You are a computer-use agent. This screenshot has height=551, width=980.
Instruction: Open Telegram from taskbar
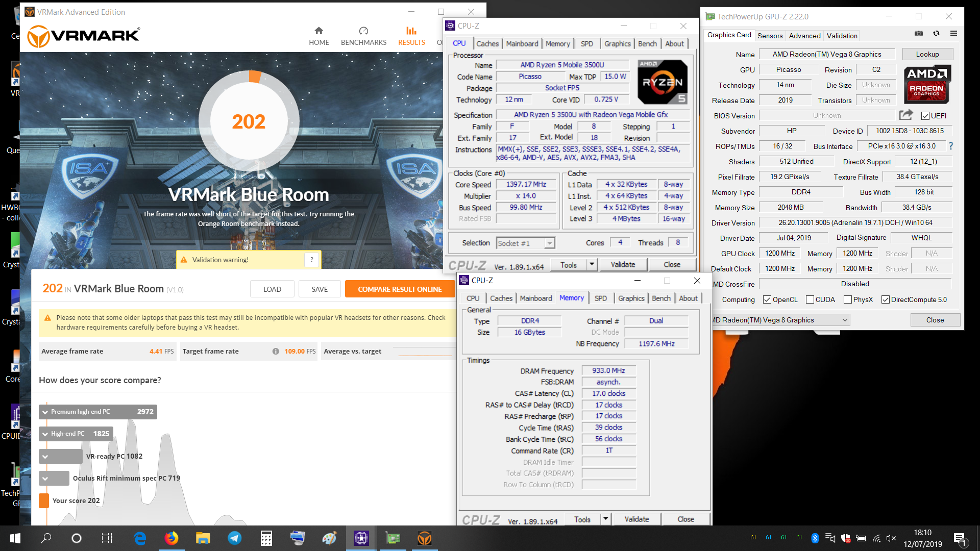(234, 538)
